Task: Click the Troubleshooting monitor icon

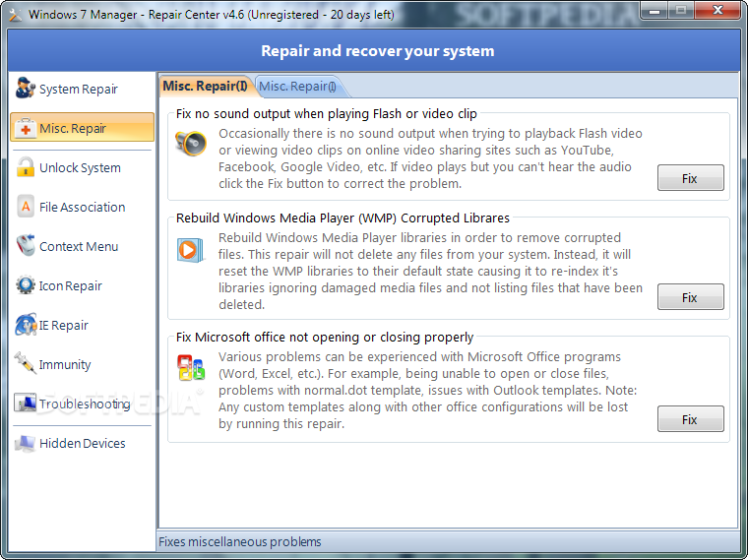Action: coord(25,404)
